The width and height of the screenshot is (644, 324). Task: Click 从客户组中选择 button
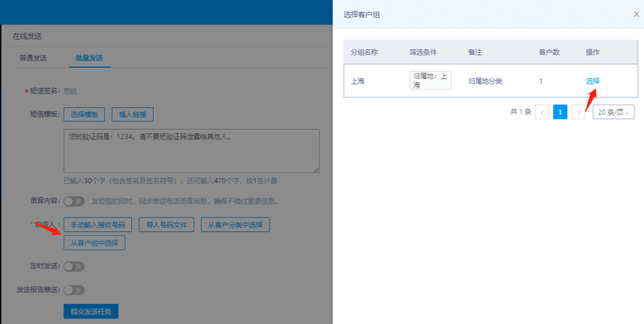click(94, 243)
